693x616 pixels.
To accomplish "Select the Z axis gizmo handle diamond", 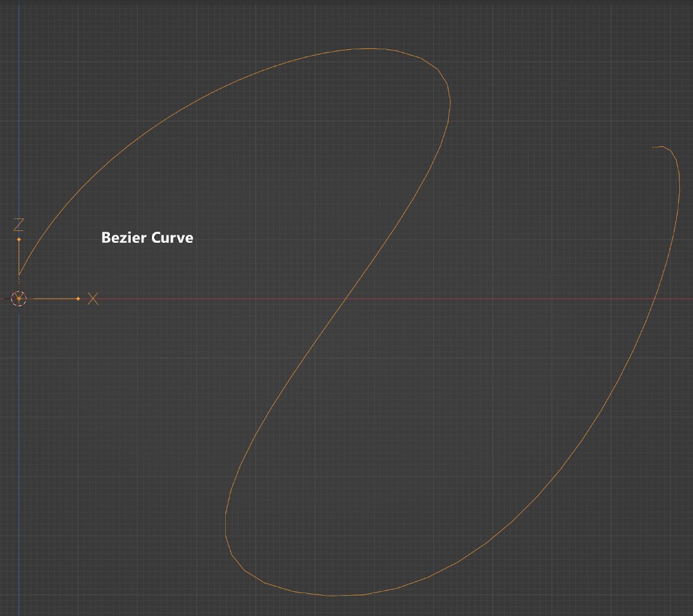I will pyautogui.click(x=20, y=240).
